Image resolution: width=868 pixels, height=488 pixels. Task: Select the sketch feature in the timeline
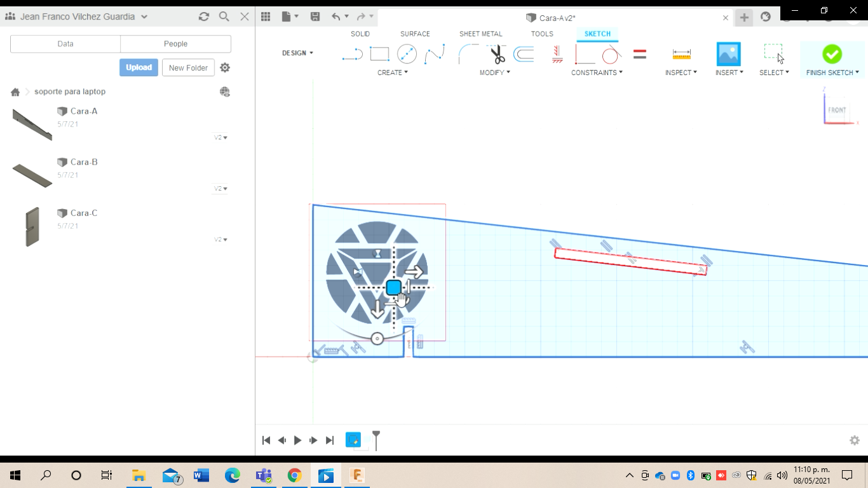click(x=353, y=440)
